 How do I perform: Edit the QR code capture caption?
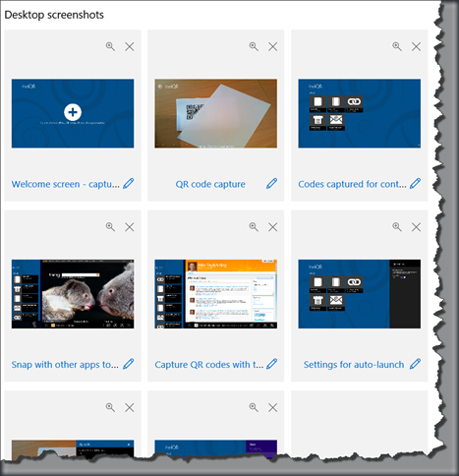point(271,184)
